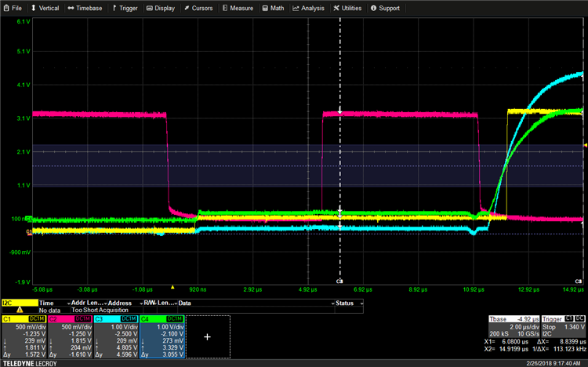The image size is (588, 367).
Task: Open the Analysis menu
Action: point(309,8)
